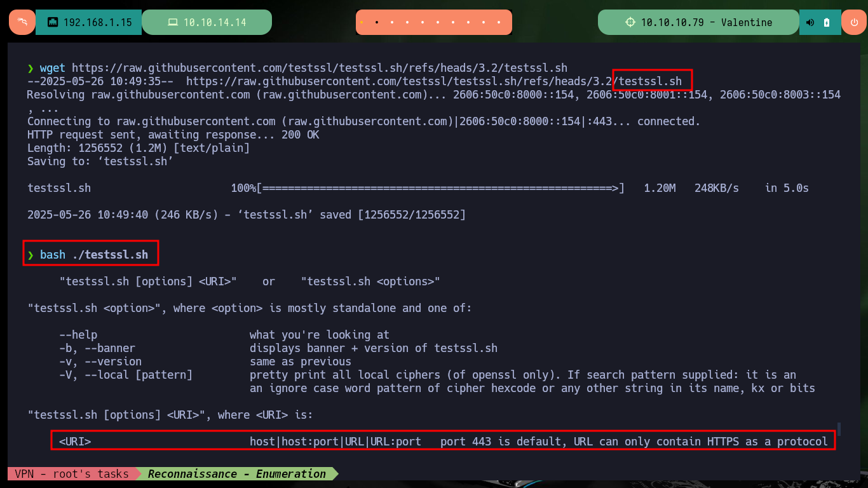
Task: Click the 'testssl.sh' filename left of the progress bar
Action: coord(59,188)
